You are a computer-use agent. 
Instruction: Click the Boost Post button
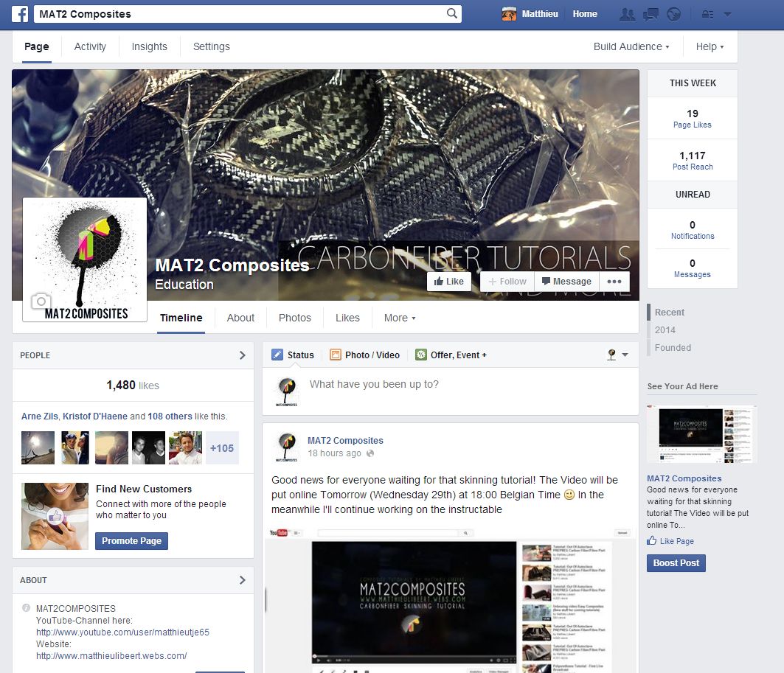[x=676, y=562]
